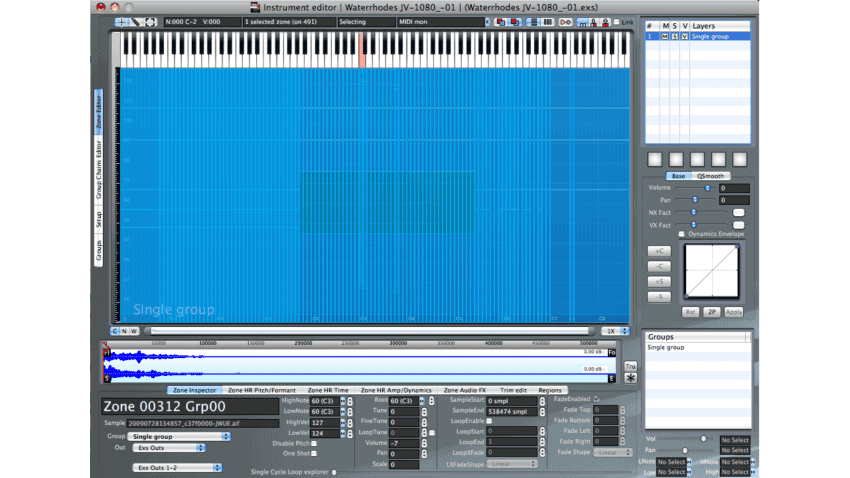The height and width of the screenshot is (478, 850).
Task: Toggle the Disable Pitch checkbox
Action: 313,443
